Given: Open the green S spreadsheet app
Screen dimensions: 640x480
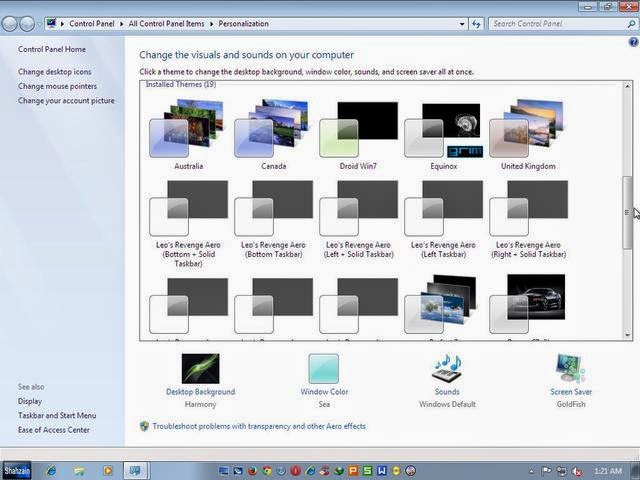Looking at the screenshot, I should click(367, 471).
